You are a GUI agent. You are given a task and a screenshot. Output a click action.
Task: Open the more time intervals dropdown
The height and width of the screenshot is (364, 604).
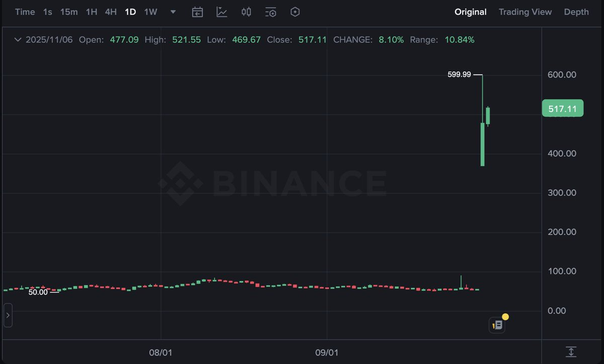point(173,12)
